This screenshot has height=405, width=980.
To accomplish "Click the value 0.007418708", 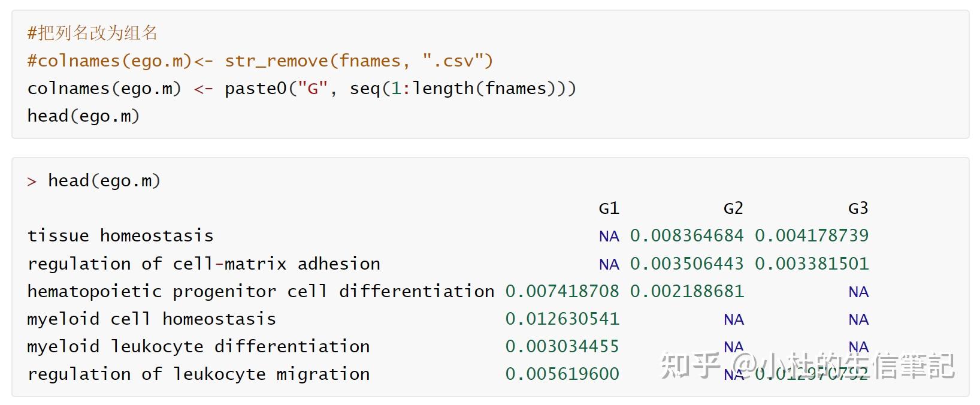I will (562, 291).
